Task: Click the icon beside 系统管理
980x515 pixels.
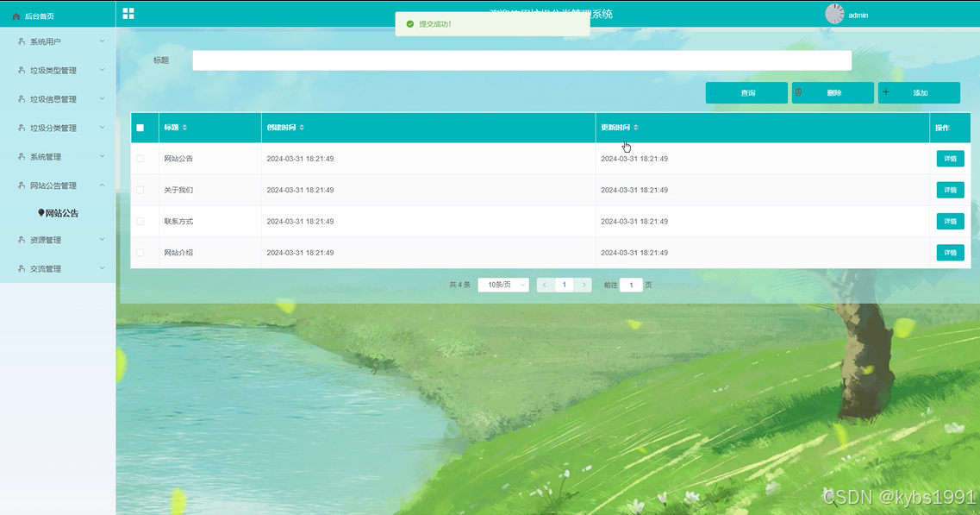Action: pyautogui.click(x=22, y=156)
